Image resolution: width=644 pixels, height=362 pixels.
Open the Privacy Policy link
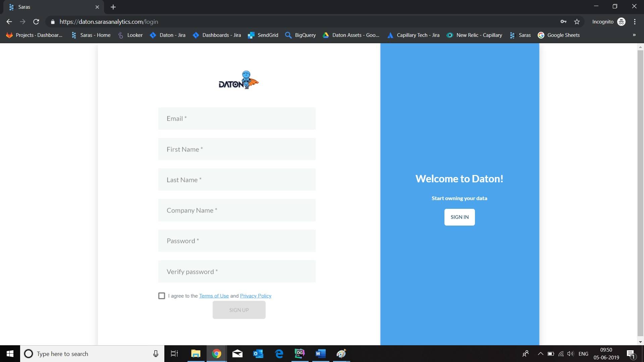tap(256, 296)
